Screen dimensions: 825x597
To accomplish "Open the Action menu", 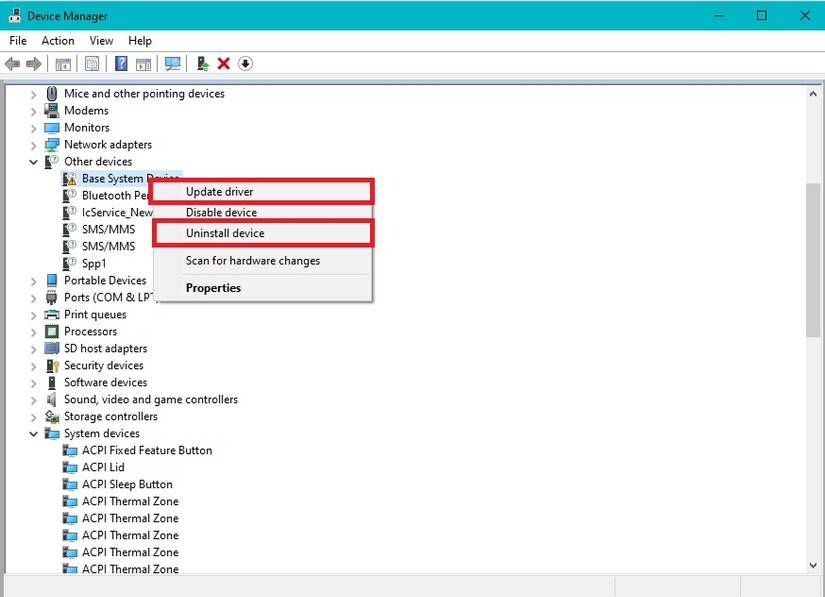I will pos(57,40).
